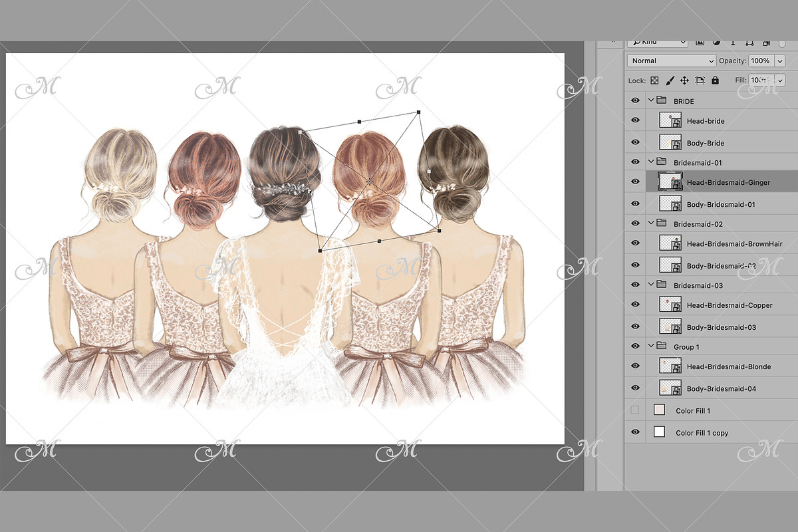This screenshot has height=532, width=798.
Task: Click the lock all padlock icon
Action: tap(715, 80)
